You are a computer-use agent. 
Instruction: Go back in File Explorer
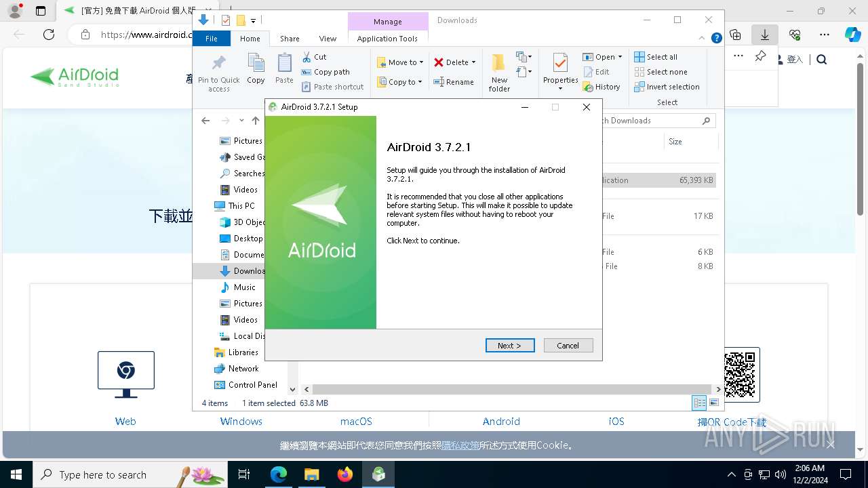pos(205,121)
